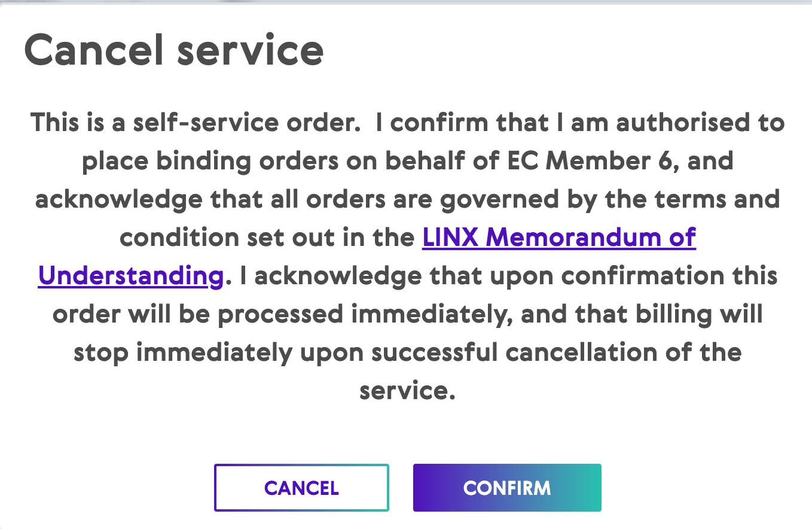
Task: Click the phrase stop immediately
Action: tap(183, 353)
